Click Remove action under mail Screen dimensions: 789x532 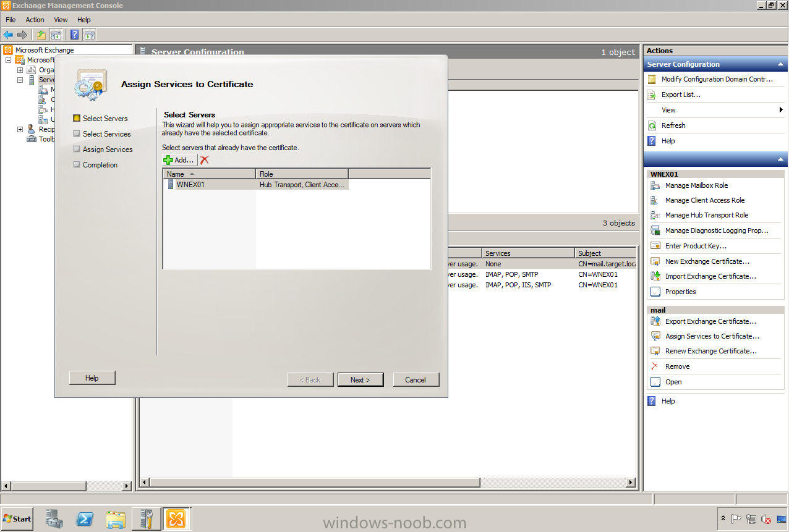677,366
